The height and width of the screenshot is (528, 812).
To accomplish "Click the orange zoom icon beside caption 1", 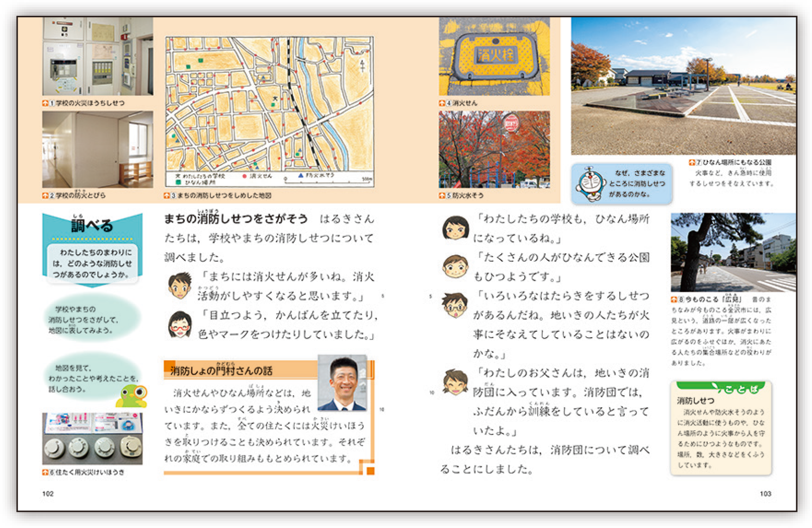I will click(45, 103).
